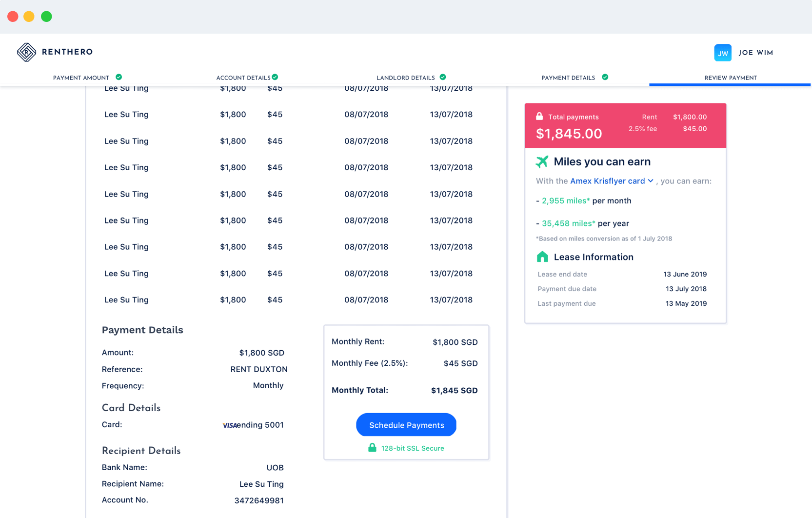The image size is (812, 518).
Task: Click the JW user avatar
Action: point(722,53)
